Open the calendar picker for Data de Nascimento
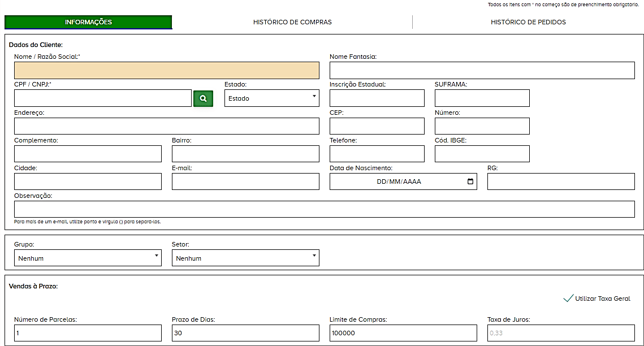644x346 pixels. [x=470, y=181]
